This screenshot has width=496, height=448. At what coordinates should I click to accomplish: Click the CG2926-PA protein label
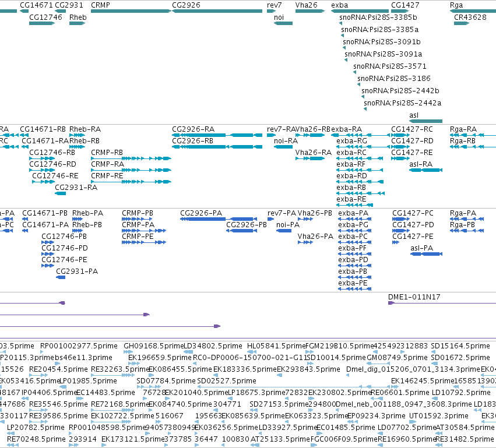(x=201, y=213)
